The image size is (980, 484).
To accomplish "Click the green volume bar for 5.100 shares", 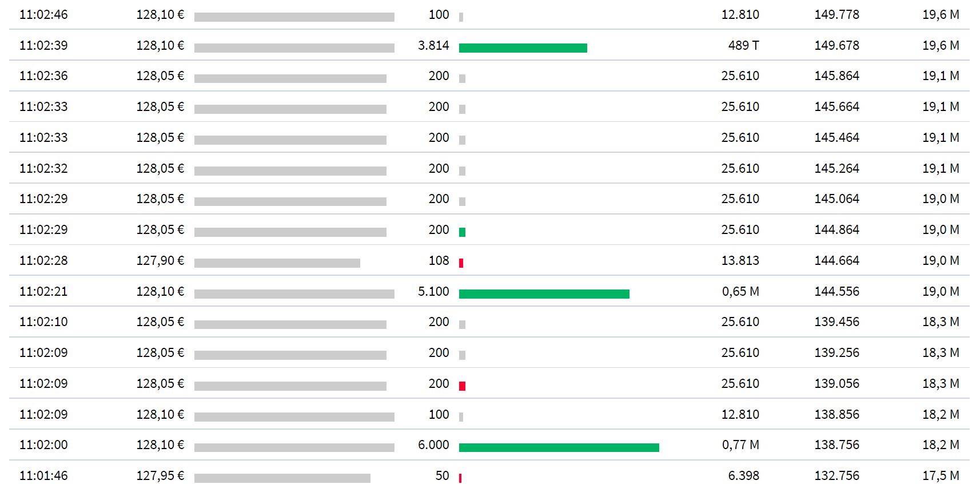I will click(544, 294).
